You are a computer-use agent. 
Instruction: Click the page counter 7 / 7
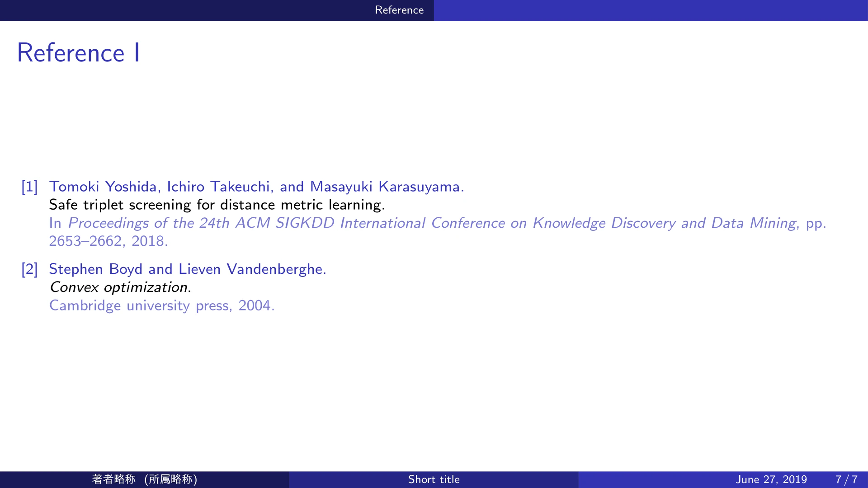[x=846, y=479]
